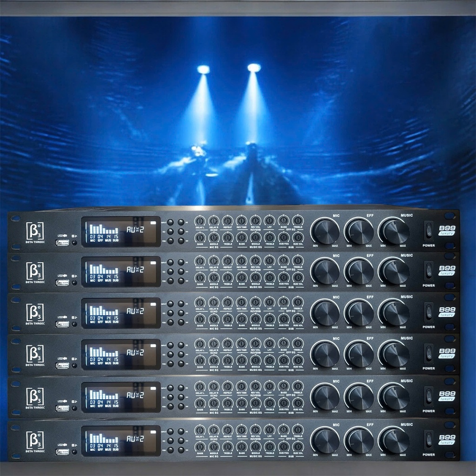This screenshot has width=476, height=476.
Task: Click the large MUSIC knob on bottom unit
Action: click(x=395, y=440)
